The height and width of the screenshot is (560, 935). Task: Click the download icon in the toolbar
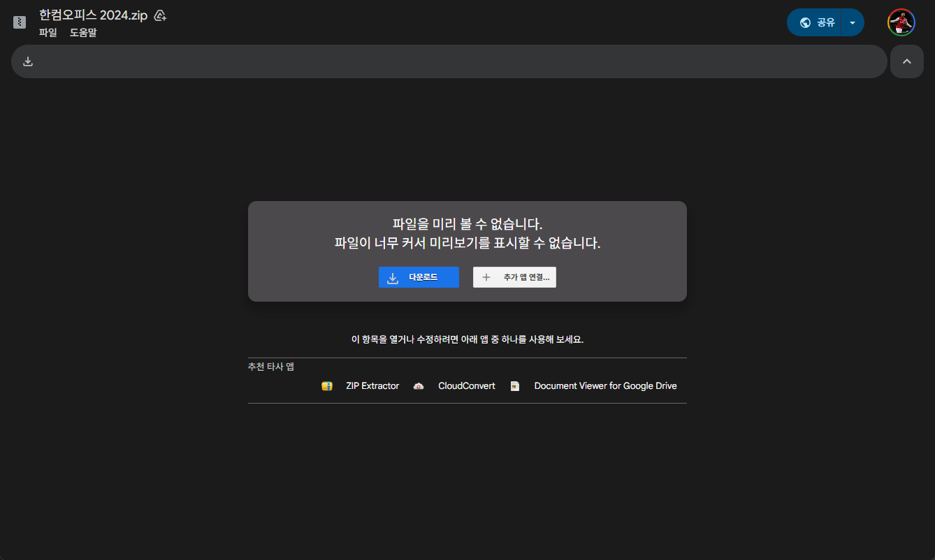(x=28, y=61)
